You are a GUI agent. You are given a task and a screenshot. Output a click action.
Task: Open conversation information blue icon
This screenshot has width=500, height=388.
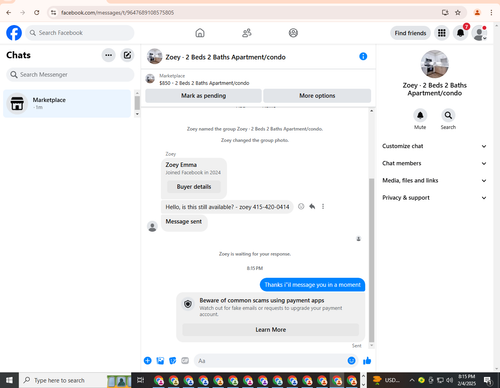tap(363, 56)
